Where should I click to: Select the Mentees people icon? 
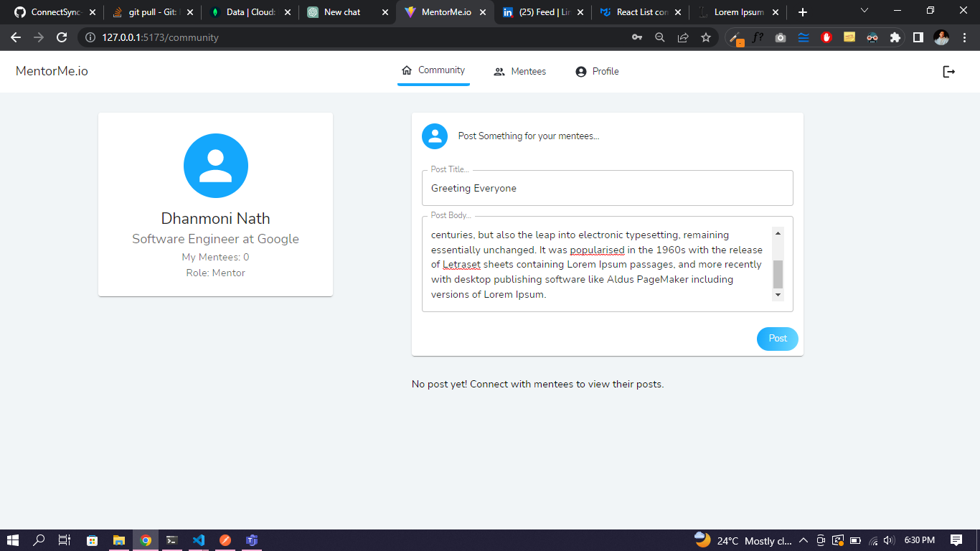pyautogui.click(x=499, y=71)
